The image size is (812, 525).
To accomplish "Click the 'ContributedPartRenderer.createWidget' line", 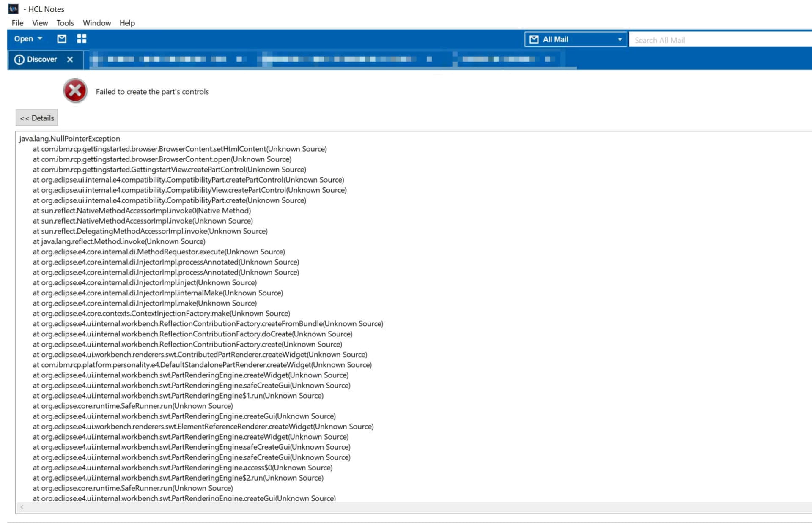I will point(200,355).
